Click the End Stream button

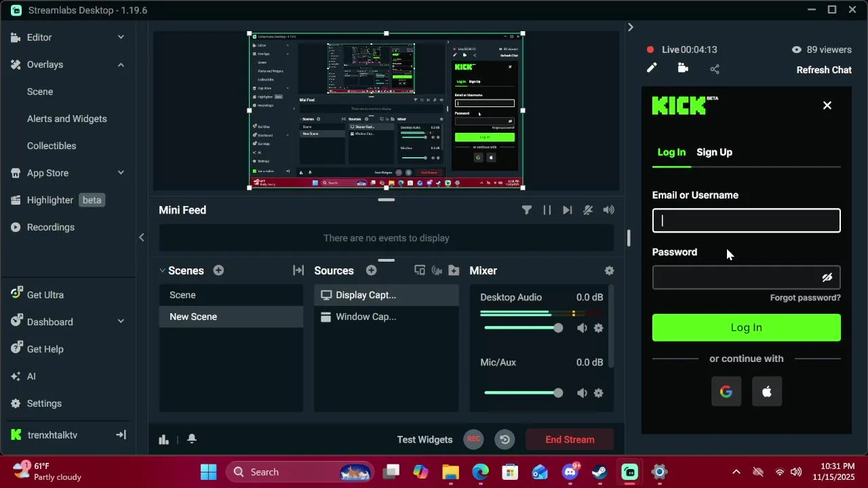pos(570,439)
